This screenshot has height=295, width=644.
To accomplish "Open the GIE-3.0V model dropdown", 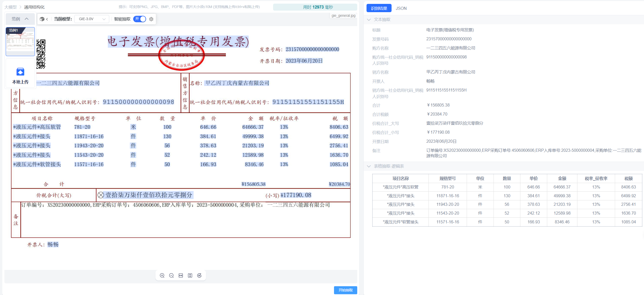I will coord(92,19).
